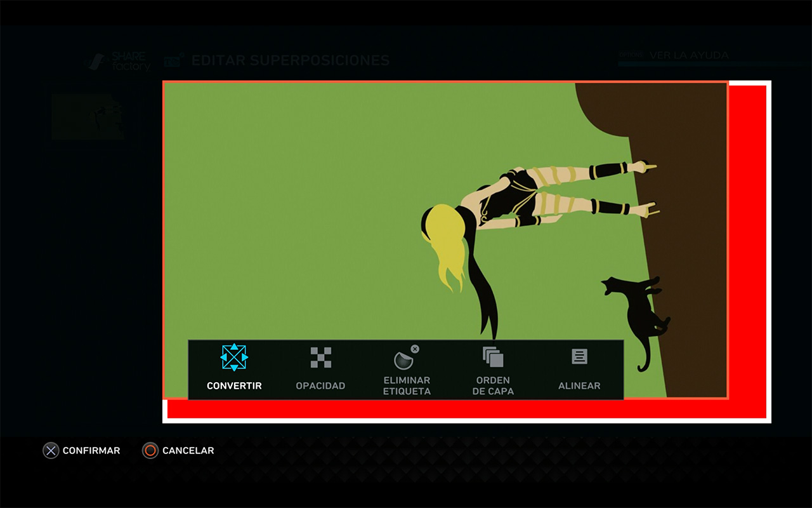
Task: Select the dimmed video clip thumbnail
Action: 88,117
